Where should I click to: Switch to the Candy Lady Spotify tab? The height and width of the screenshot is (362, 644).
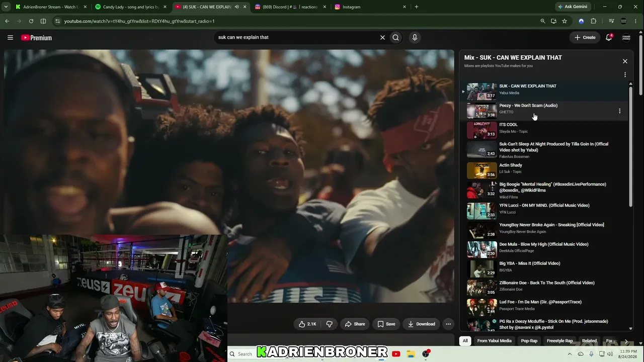(x=131, y=7)
